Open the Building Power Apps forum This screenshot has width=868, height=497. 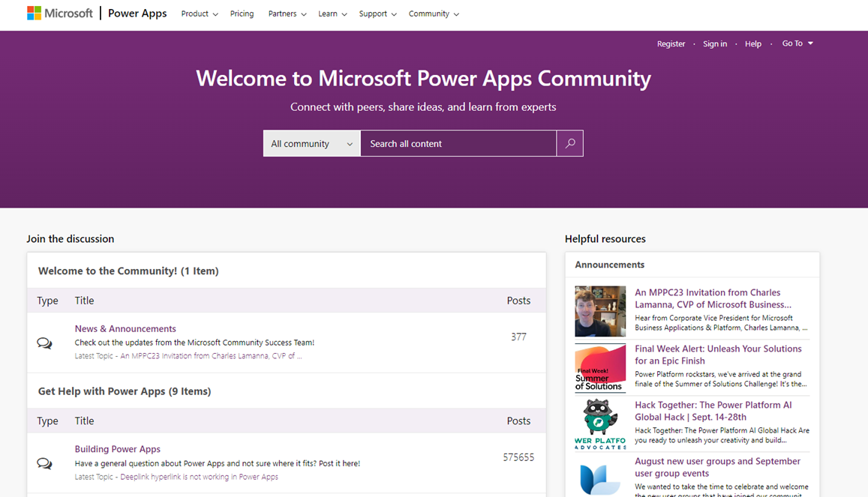(x=117, y=449)
